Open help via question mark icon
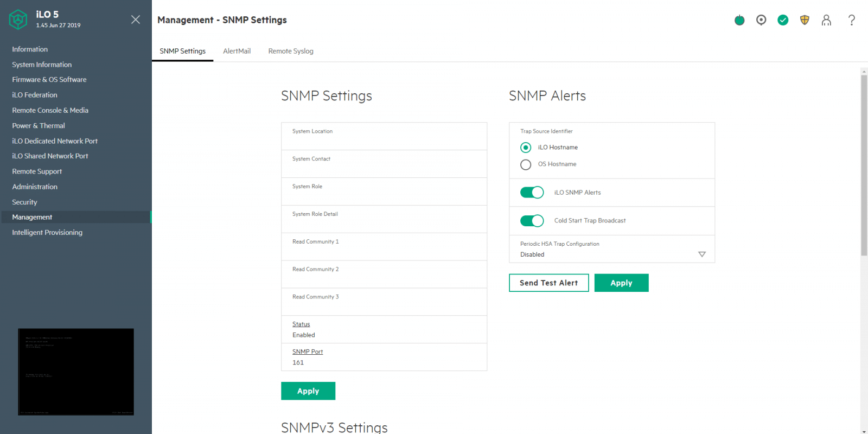The image size is (868, 434). pyautogui.click(x=852, y=20)
